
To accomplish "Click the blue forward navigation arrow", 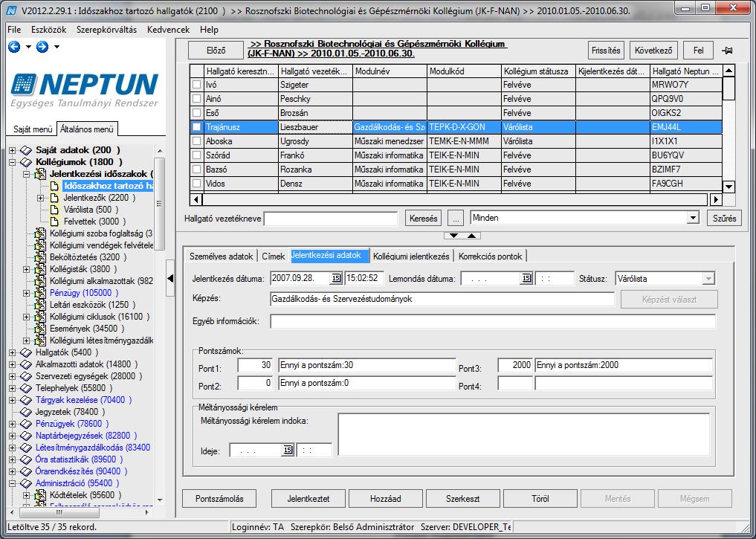I will click(42, 47).
